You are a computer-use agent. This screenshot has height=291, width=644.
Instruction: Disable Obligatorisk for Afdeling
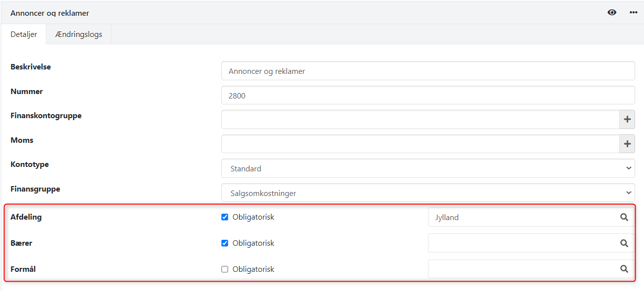click(225, 217)
